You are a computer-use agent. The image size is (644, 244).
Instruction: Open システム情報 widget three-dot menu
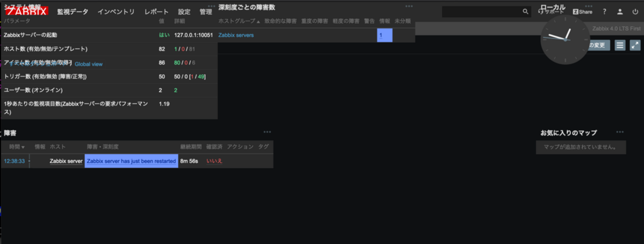click(212, 6)
